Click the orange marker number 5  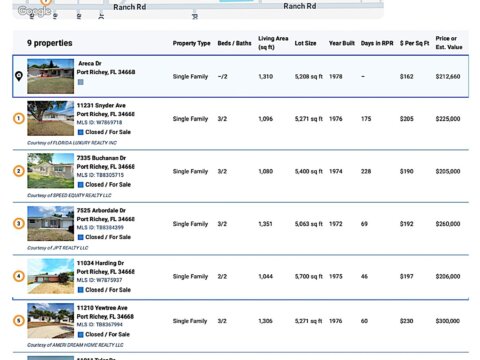coord(19,321)
